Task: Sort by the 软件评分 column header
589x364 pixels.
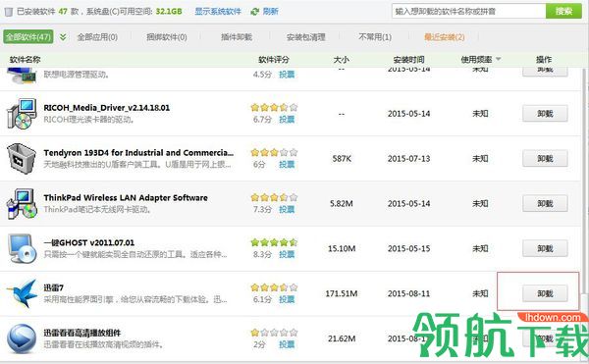Action: [x=274, y=59]
